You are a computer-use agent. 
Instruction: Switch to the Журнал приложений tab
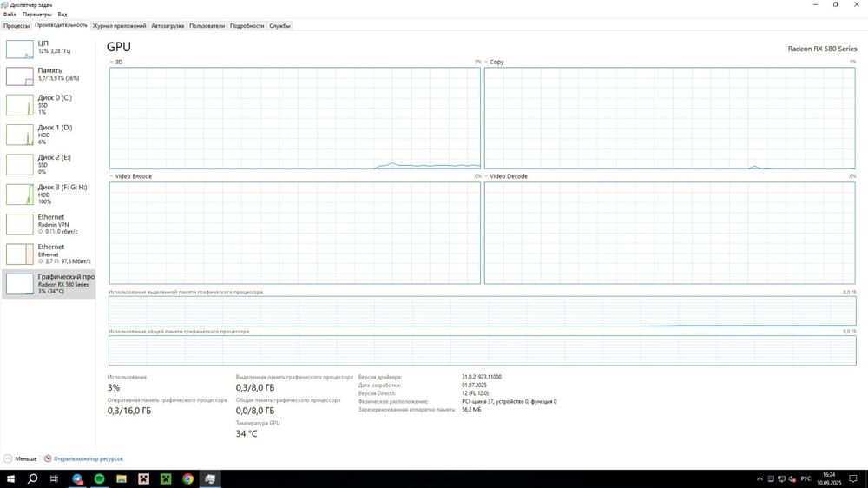119,25
